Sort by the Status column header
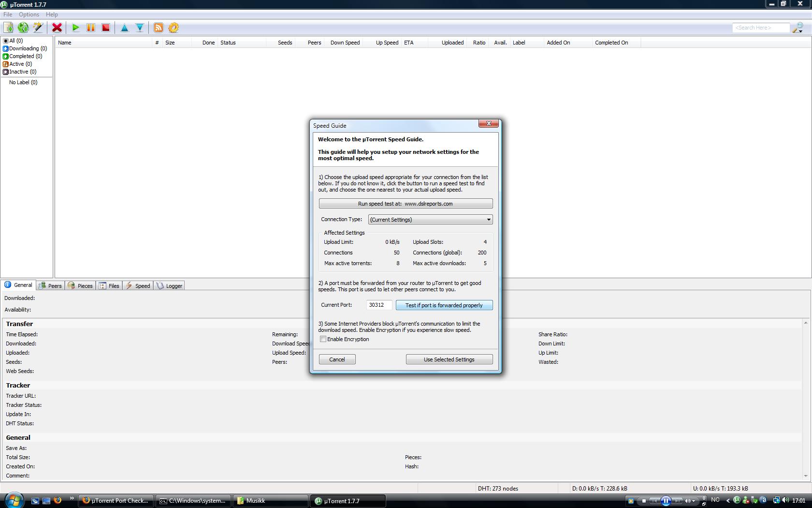812x508 pixels. pos(242,43)
